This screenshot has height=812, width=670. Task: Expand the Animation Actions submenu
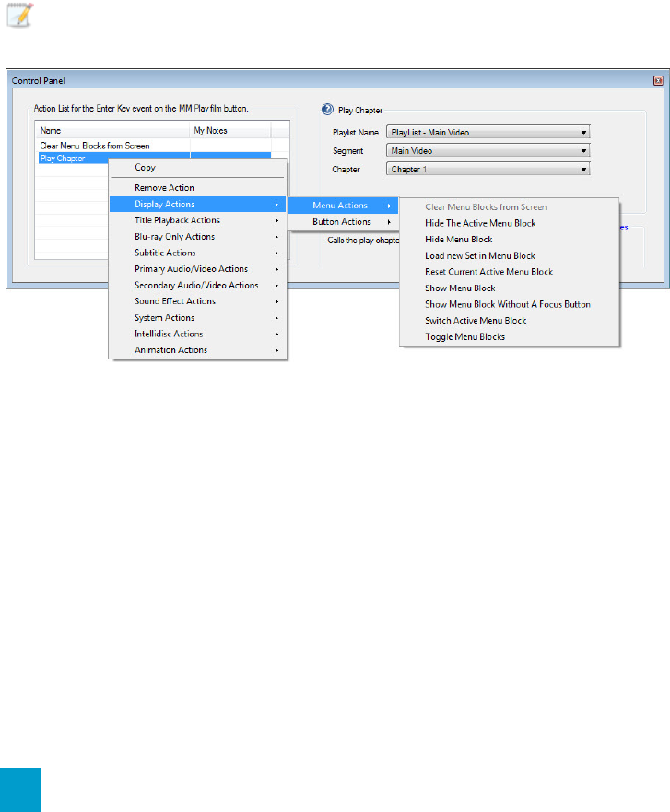pyautogui.click(x=197, y=350)
